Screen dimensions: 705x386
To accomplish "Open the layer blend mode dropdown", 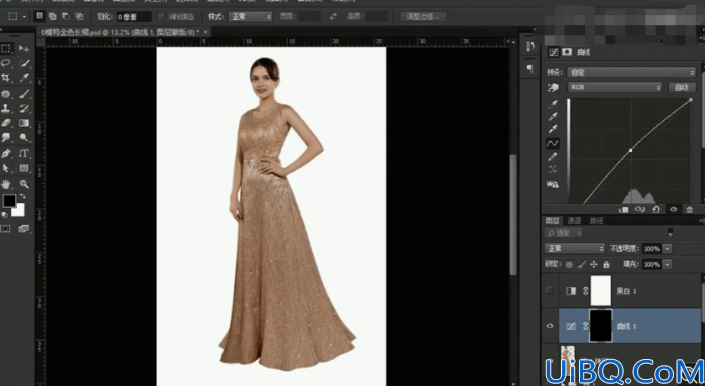I will click(x=575, y=248).
